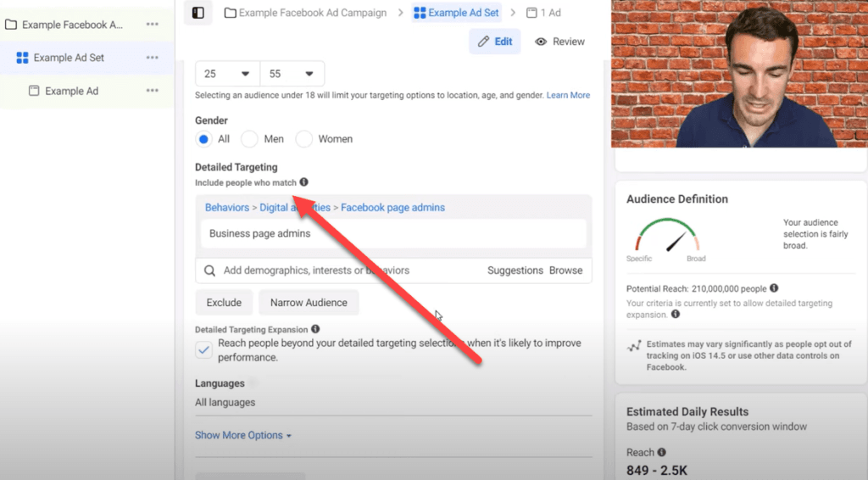The image size is (868, 480).
Task: Expand Show More Options
Action: point(243,435)
